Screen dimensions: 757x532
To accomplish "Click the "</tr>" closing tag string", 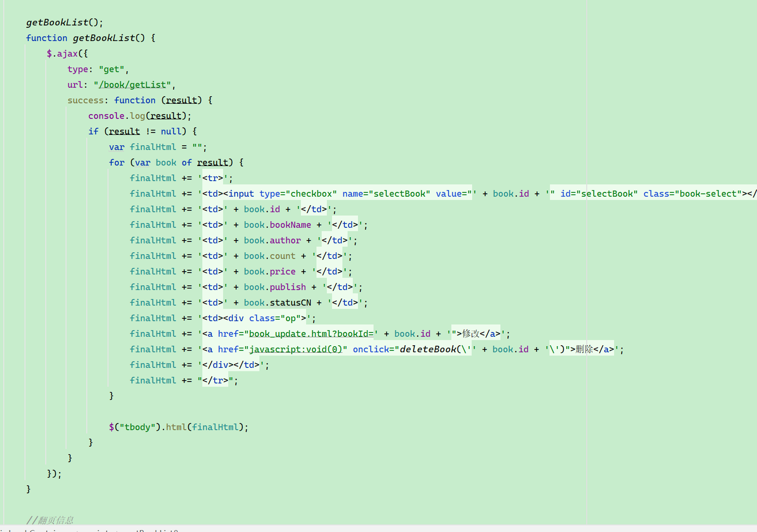I will 216,380.
